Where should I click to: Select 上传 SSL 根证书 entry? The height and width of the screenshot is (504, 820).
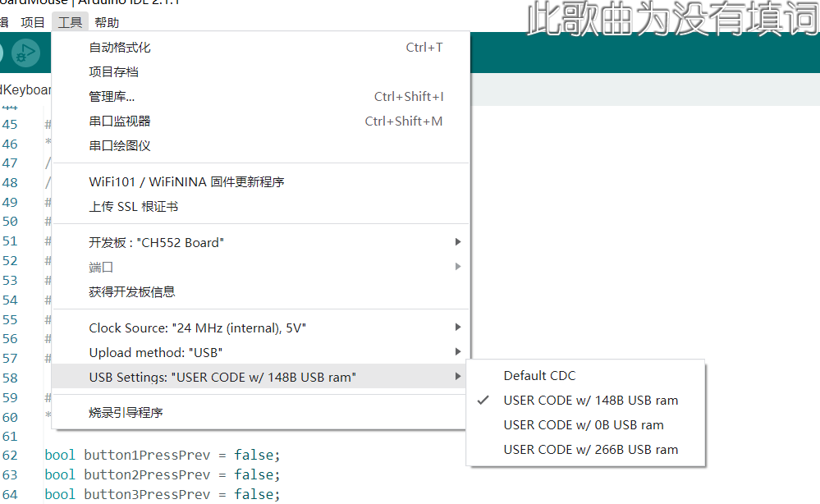(260, 207)
